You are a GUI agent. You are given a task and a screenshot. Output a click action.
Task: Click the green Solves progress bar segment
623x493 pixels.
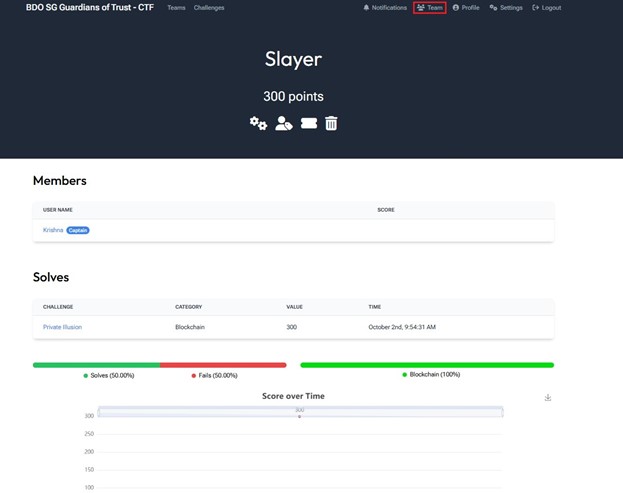[96, 365]
